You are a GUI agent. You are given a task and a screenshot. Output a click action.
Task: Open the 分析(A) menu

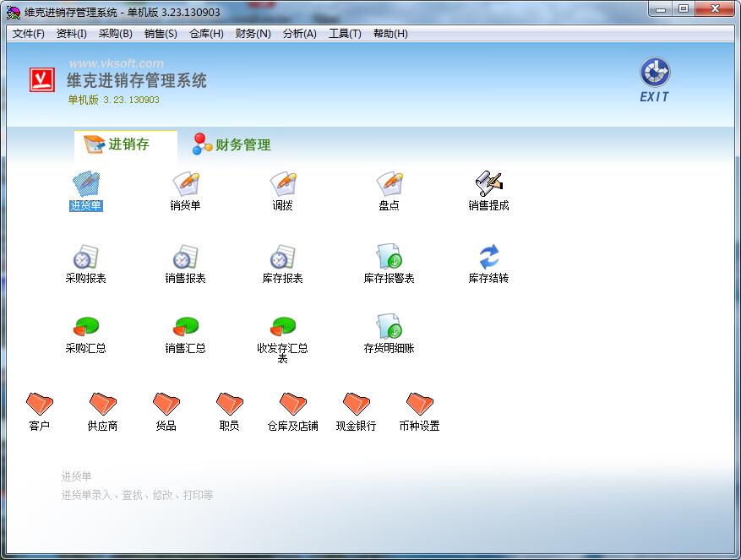[300, 34]
